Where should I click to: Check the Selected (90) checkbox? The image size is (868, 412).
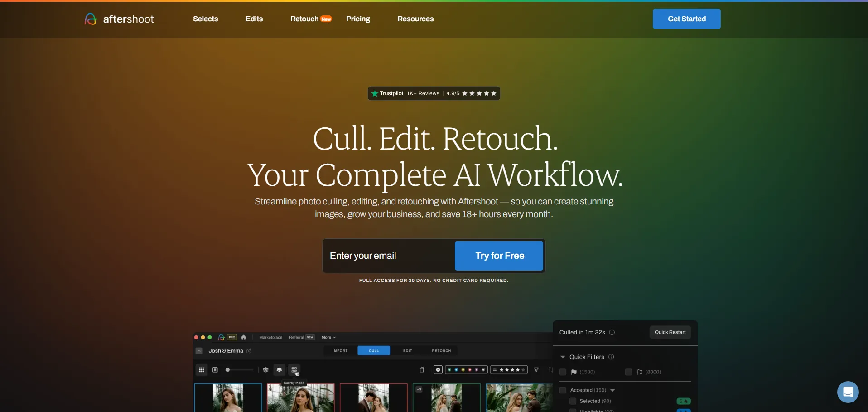573,401
